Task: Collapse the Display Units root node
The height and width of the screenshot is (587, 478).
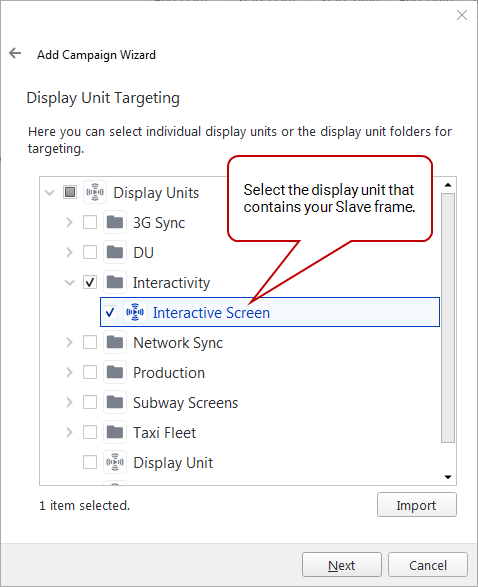Action: point(49,193)
